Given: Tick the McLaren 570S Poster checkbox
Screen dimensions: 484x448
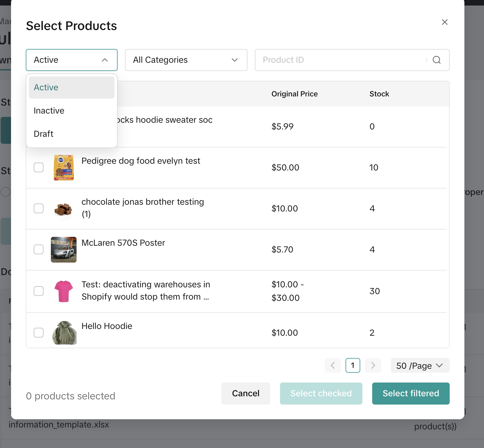Looking at the screenshot, I should tap(39, 250).
